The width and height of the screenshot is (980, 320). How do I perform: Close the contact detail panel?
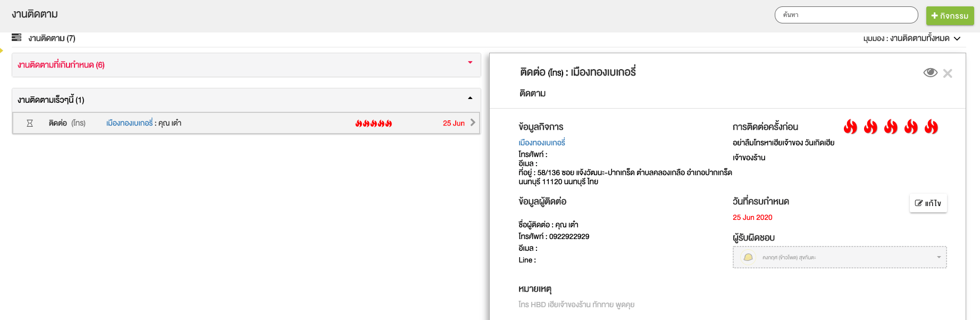[x=948, y=73]
